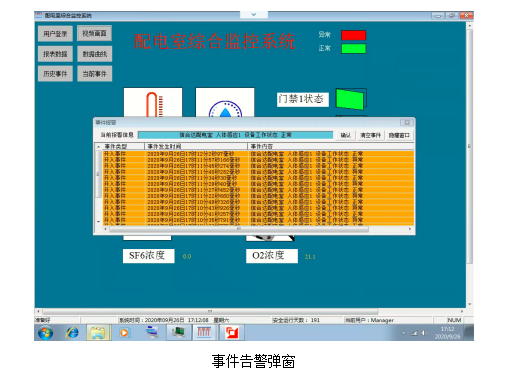Click 清空事件 to clear events
This screenshot has width=514, height=375.
tap(370, 135)
